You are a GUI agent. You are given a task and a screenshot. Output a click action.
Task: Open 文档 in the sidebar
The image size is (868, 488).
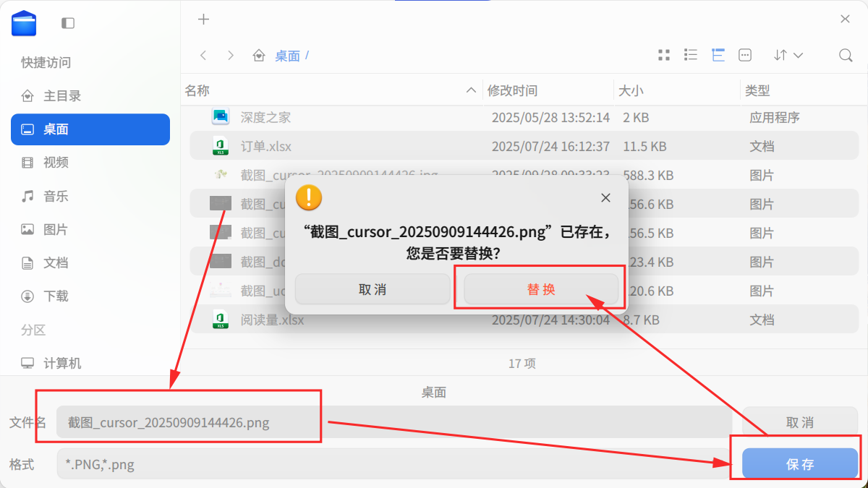click(x=90, y=262)
